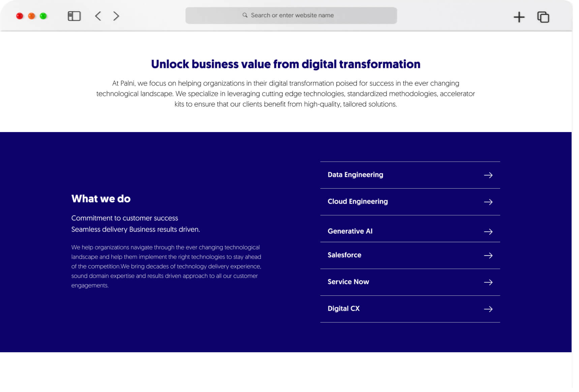
Task: Select the Salesforce menu entry
Action: coord(344,255)
